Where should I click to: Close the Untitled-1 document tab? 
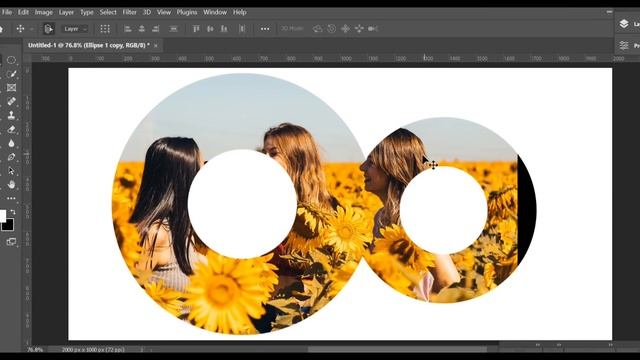click(156, 46)
